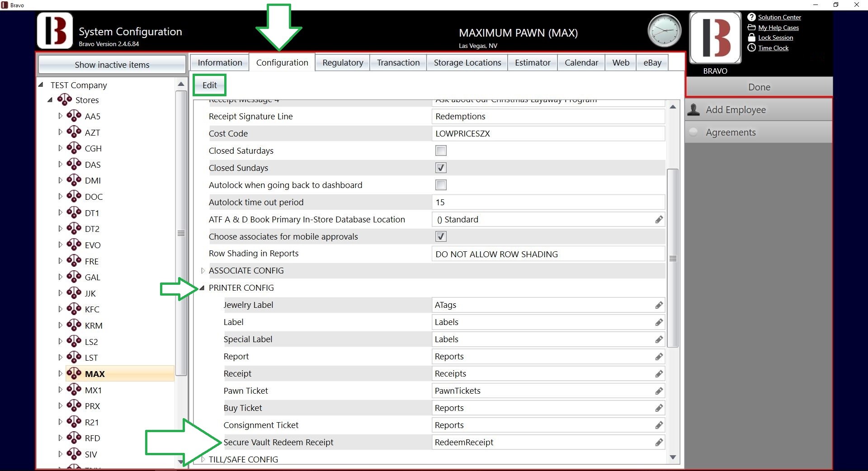Open the My Help Cases link
The image size is (868, 471).
[x=778, y=28]
